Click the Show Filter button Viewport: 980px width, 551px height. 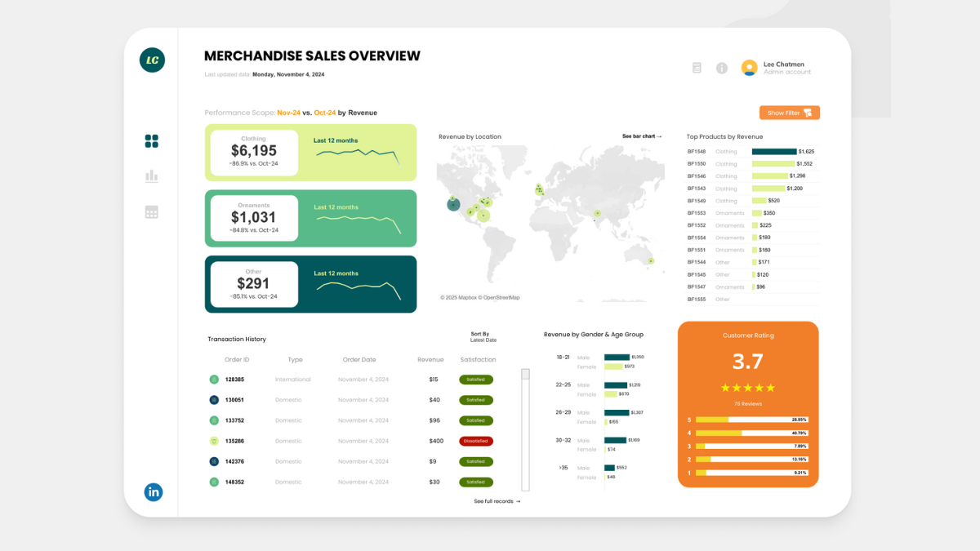tap(789, 113)
